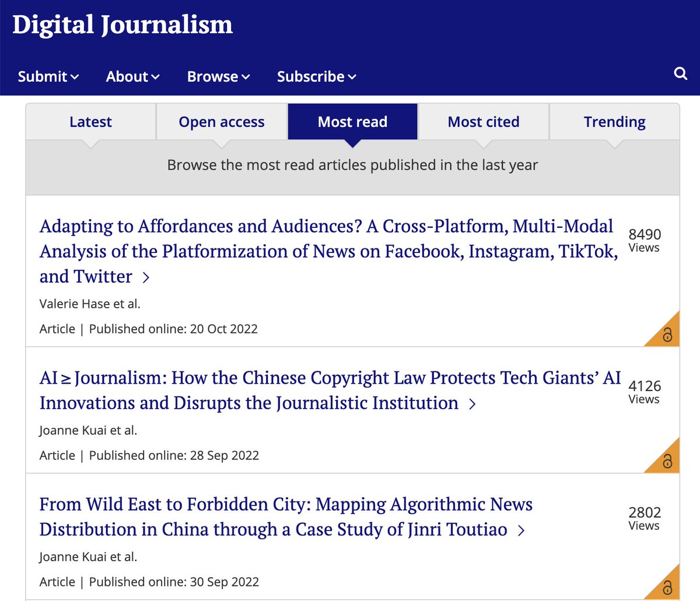Click the search magnifier icon

point(680,73)
